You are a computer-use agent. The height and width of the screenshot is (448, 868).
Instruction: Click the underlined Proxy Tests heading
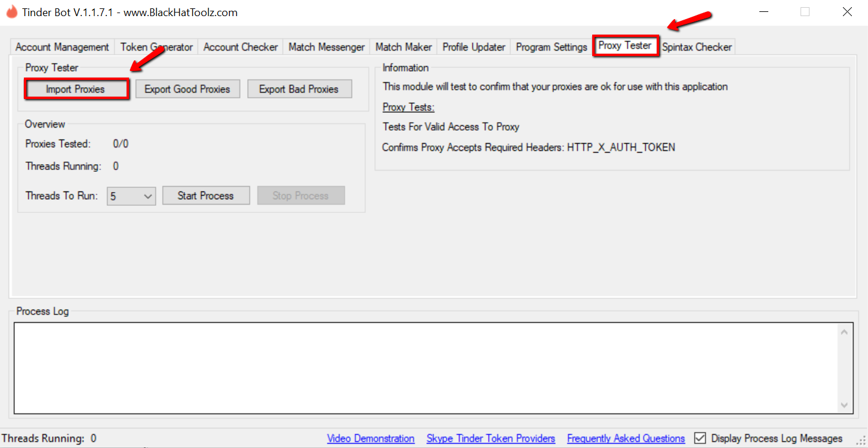click(408, 107)
